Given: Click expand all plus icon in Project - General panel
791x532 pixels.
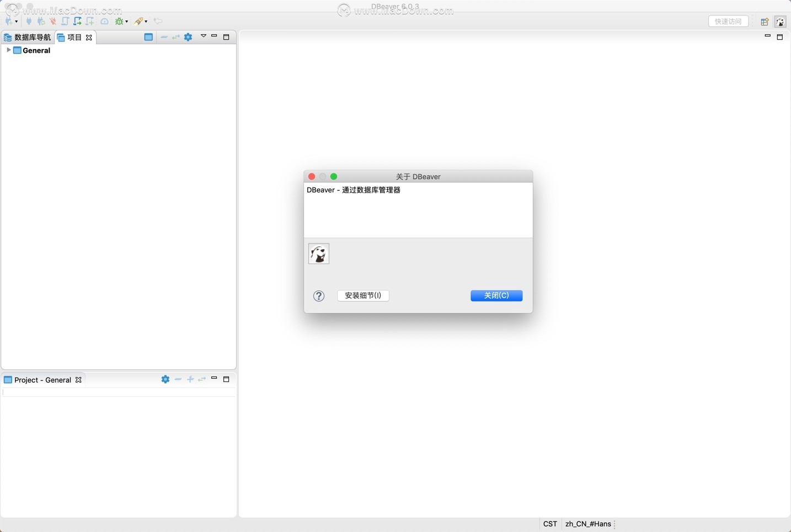Looking at the screenshot, I should coord(190,379).
